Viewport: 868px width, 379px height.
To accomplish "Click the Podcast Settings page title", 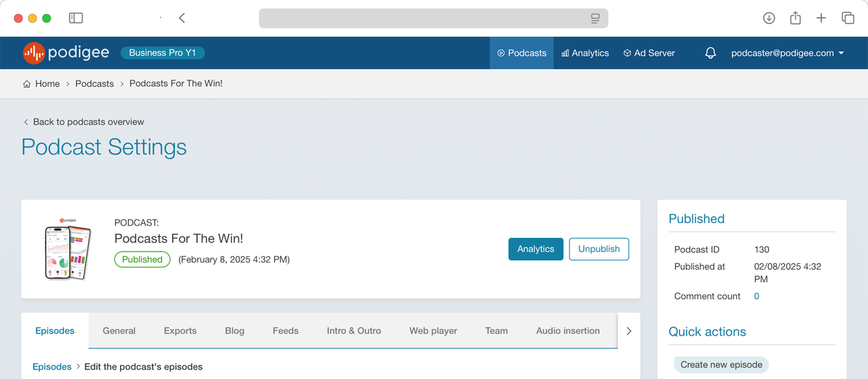I will [104, 147].
